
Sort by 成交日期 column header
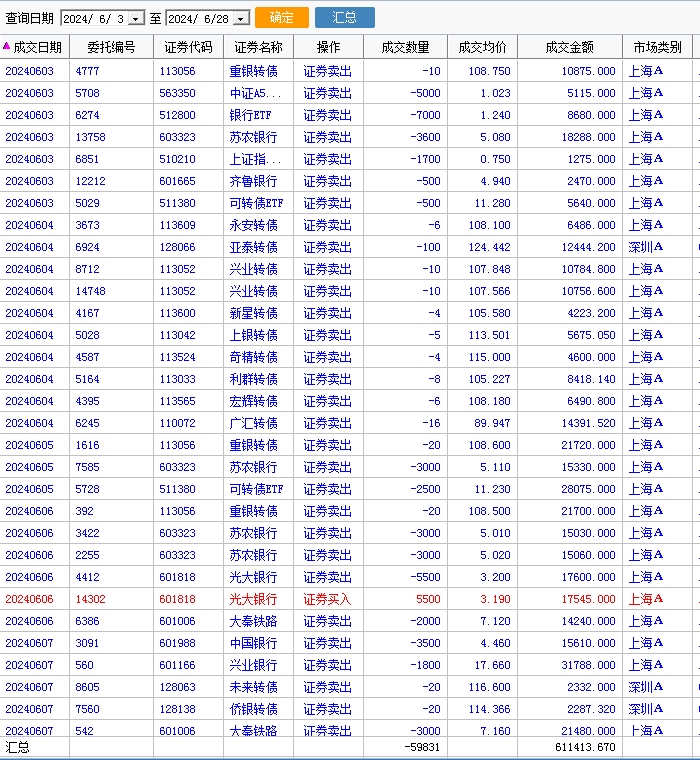[x=35, y=47]
